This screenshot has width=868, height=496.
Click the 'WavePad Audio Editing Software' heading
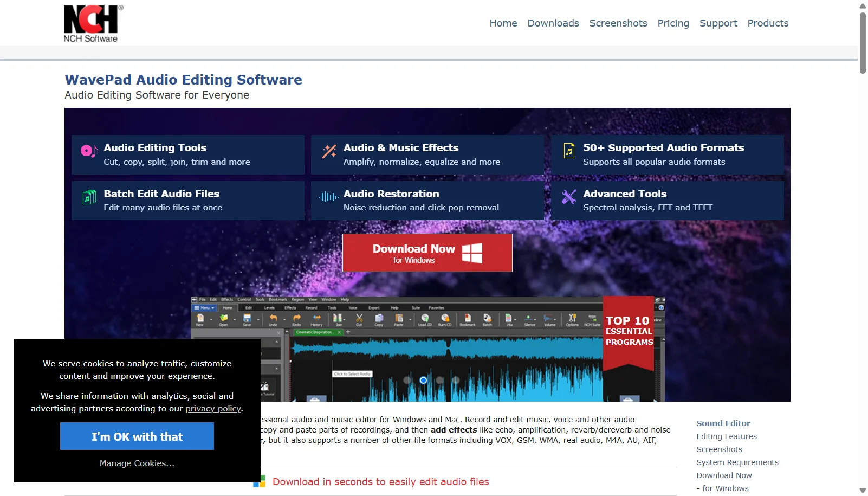183,80
